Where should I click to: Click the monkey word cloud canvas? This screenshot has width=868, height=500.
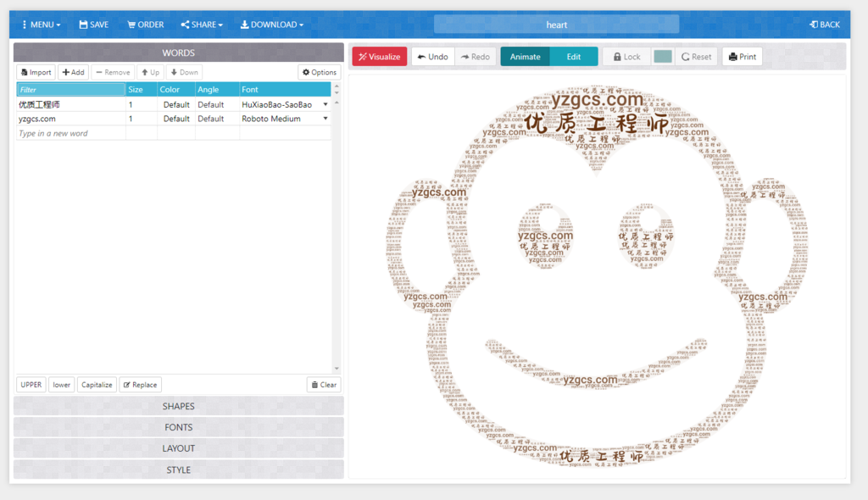[x=597, y=275]
